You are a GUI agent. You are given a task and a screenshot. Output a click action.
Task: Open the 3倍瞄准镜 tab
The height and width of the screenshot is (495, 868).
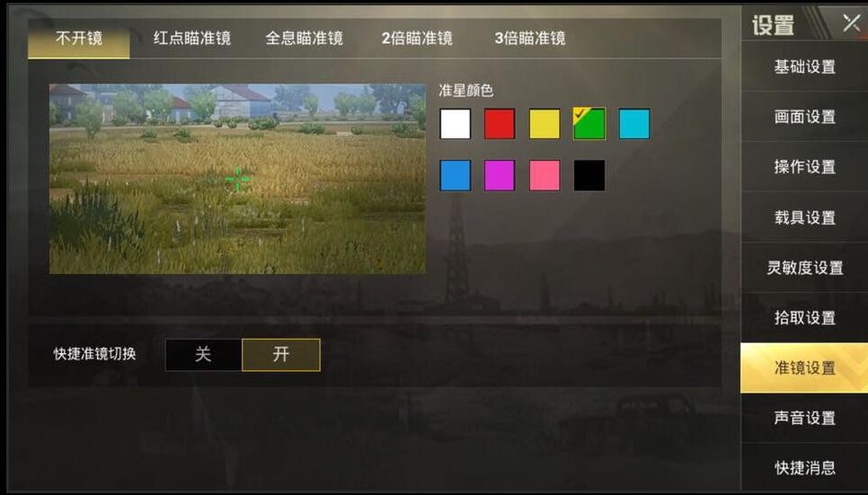click(x=530, y=39)
